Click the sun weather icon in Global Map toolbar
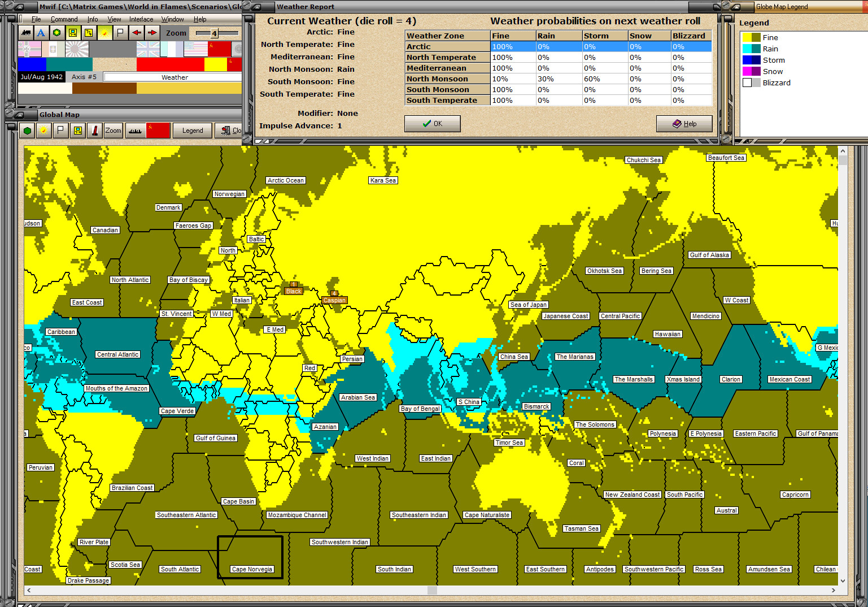This screenshot has height=607, width=868. pos(43,131)
